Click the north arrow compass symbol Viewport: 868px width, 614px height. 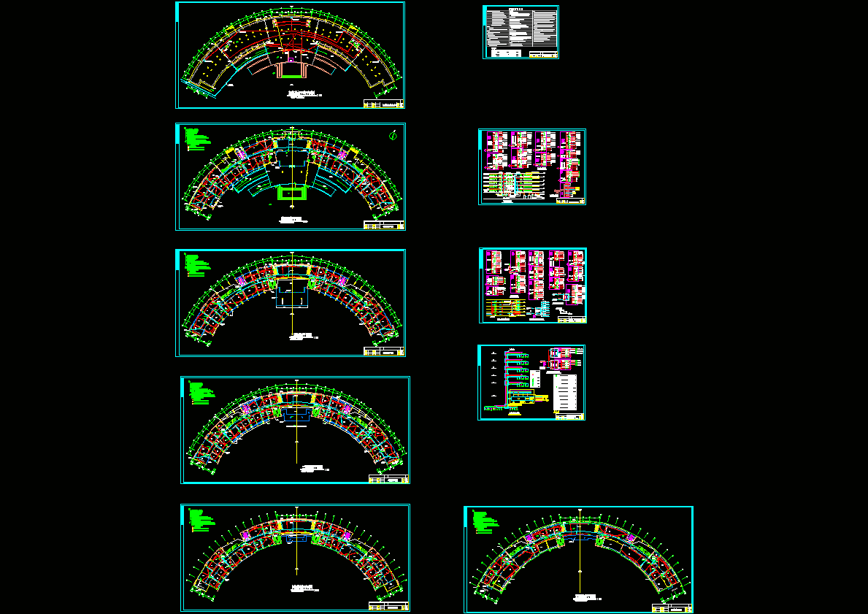pyautogui.click(x=393, y=135)
